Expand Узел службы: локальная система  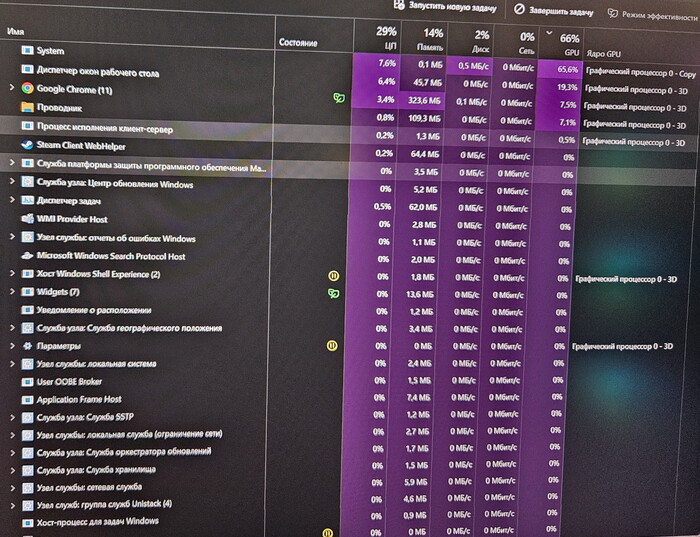pyautogui.click(x=12, y=364)
